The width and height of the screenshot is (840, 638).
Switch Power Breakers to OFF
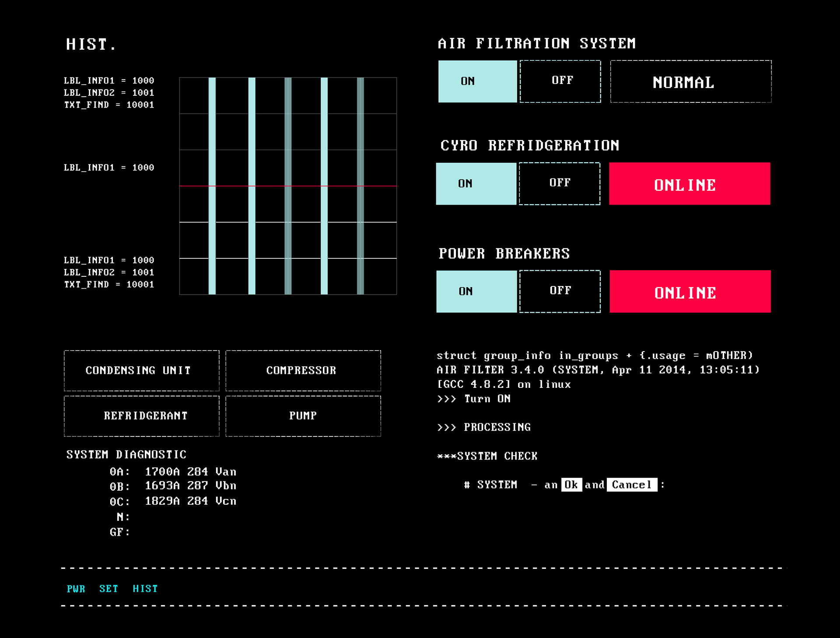[560, 291]
